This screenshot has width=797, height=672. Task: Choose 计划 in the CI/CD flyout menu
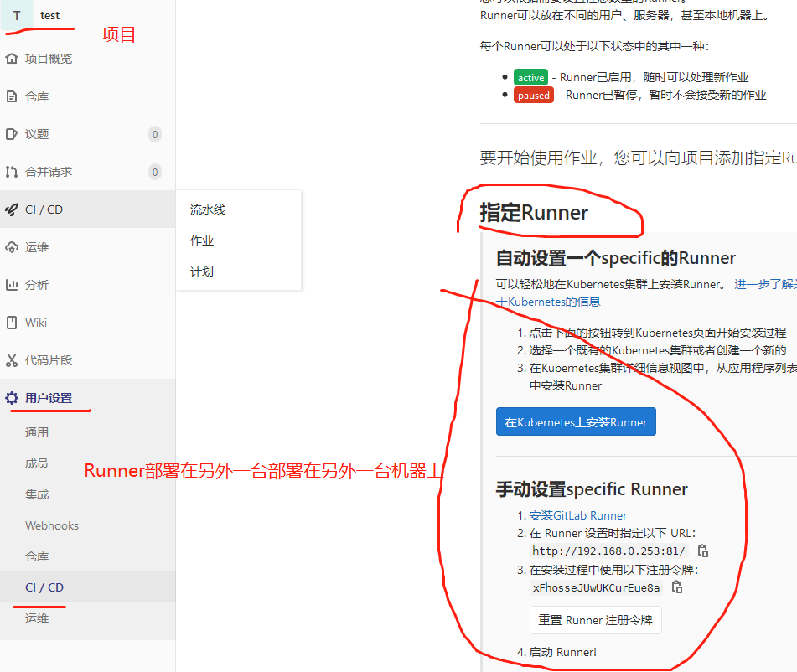[202, 271]
